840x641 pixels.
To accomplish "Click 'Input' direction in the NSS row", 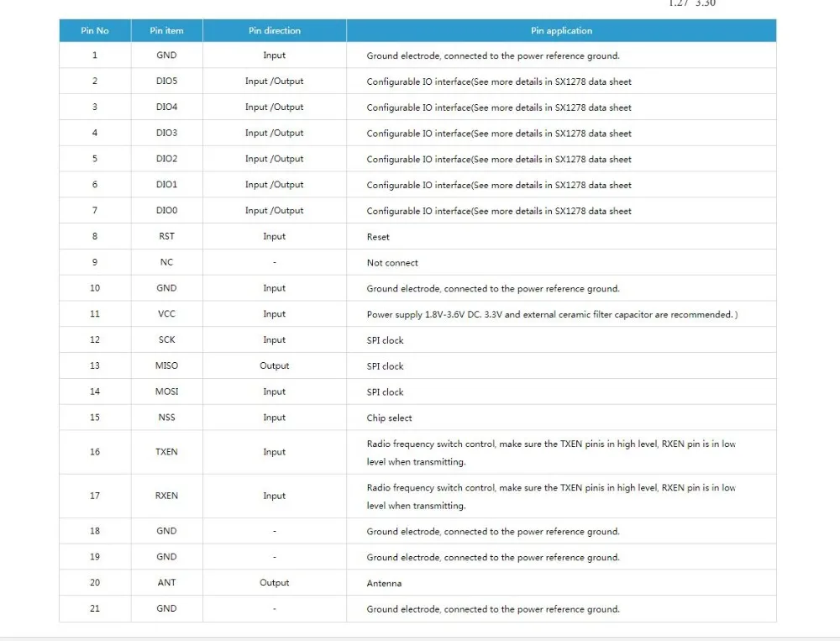I will (x=275, y=418).
